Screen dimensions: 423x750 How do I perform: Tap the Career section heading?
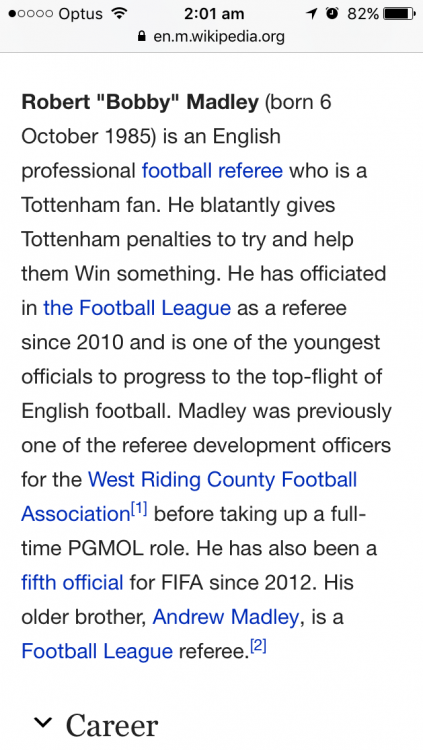tap(112, 726)
